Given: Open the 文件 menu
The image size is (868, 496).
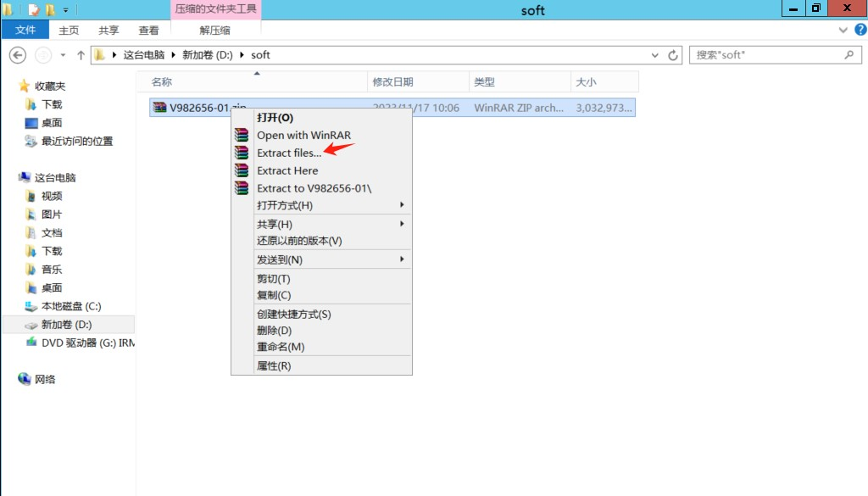Looking at the screenshot, I should click(x=25, y=29).
